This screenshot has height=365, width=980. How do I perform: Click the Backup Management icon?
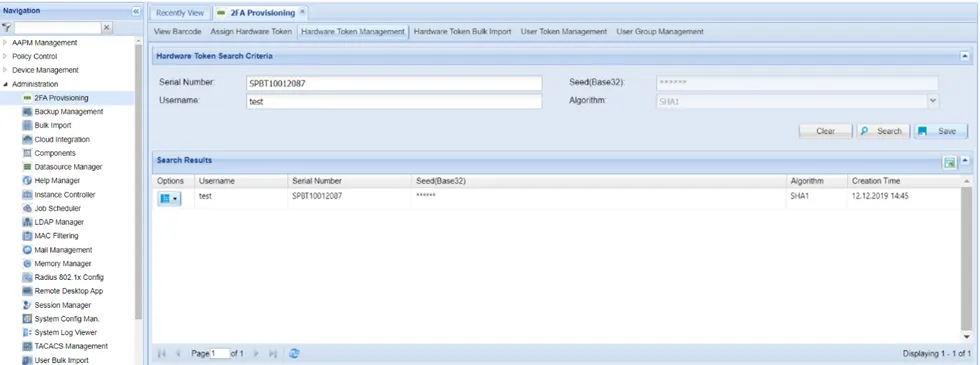[x=27, y=112]
